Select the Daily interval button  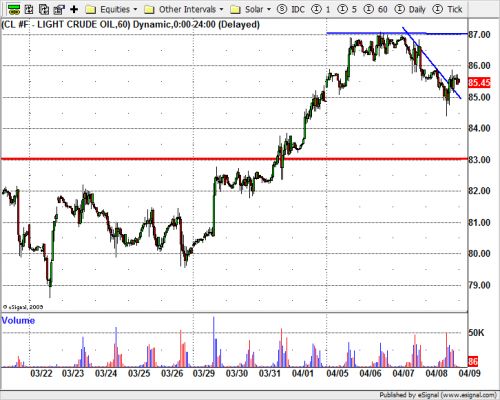coord(410,9)
